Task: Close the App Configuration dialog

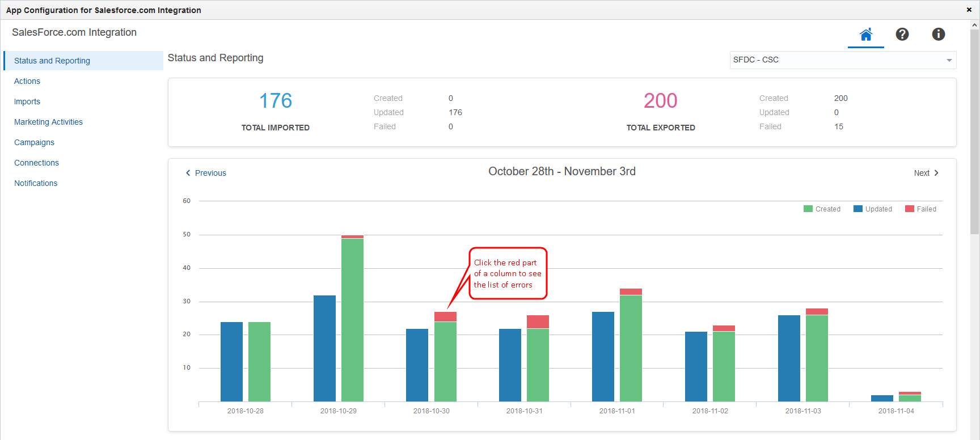Action: click(x=969, y=10)
